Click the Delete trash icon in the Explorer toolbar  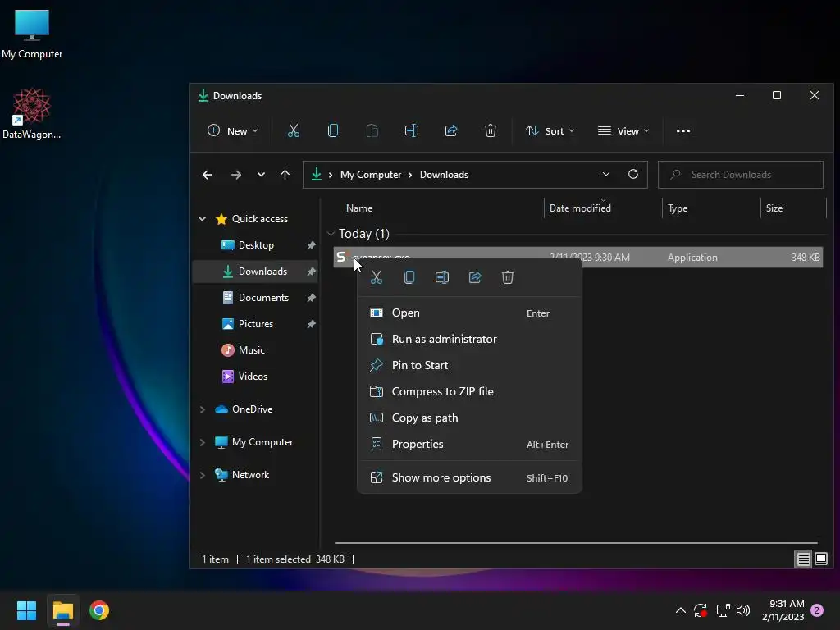tap(491, 130)
